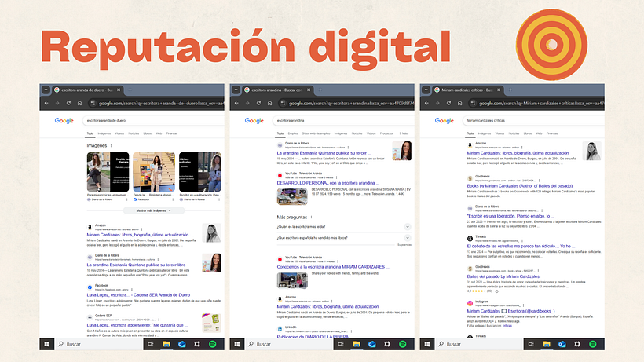
Task: Reload the page in the left browser window
Action: point(69,103)
